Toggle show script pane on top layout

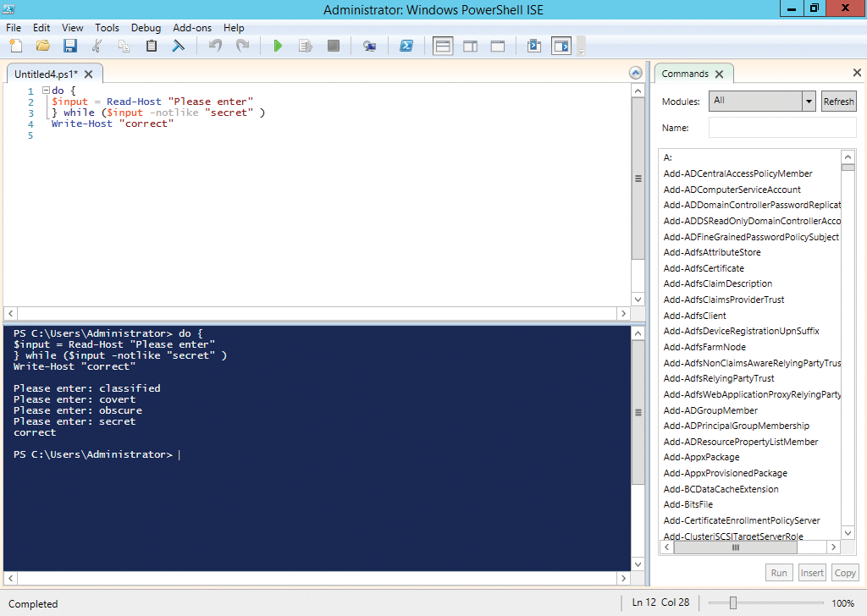(443, 46)
